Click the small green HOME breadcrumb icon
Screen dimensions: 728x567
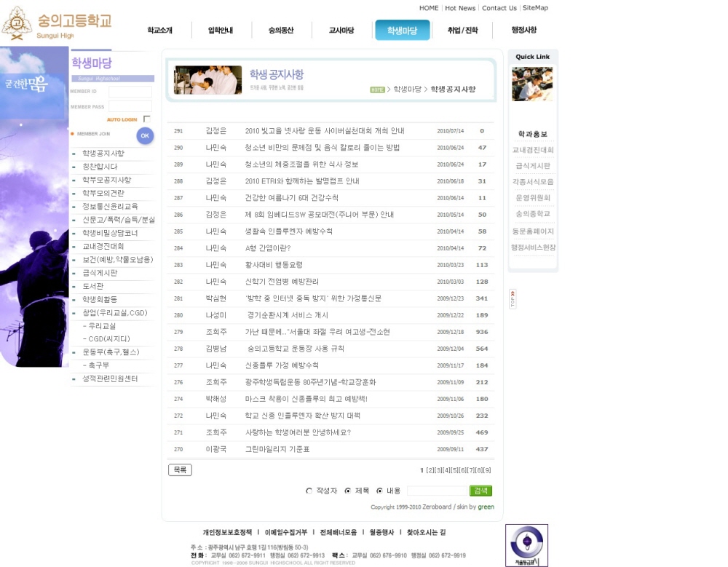coord(376,90)
